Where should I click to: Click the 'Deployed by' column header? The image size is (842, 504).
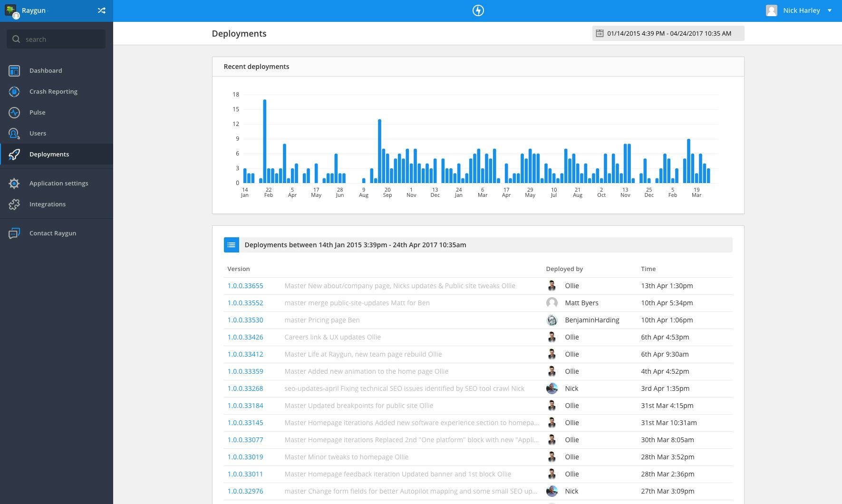(x=564, y=269)
